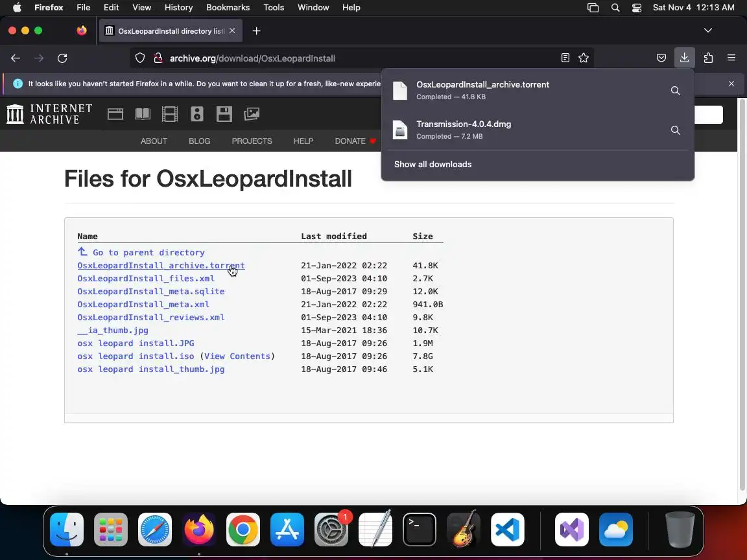Bookmark this page with star icon
Screen dimensions: 747x560
(x=584, y=58)
